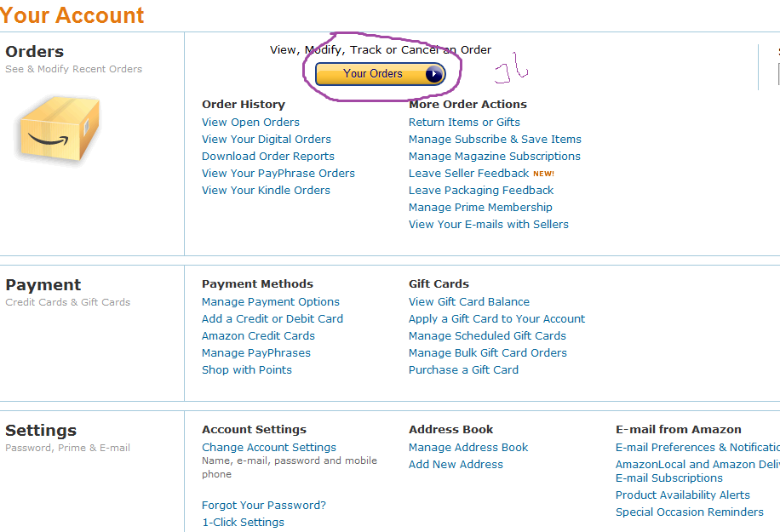Viewport: 780px width, 532px height.
Task: Click Forgot Your Password? link
Action: pyautogui.click(x=264, y=506)
